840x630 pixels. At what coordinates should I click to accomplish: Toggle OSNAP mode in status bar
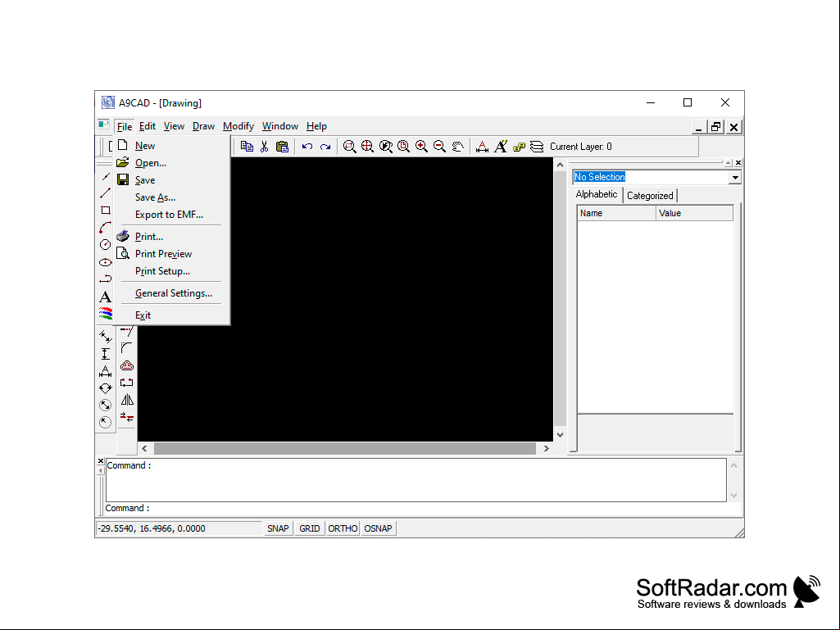click(x=379, y=528)
